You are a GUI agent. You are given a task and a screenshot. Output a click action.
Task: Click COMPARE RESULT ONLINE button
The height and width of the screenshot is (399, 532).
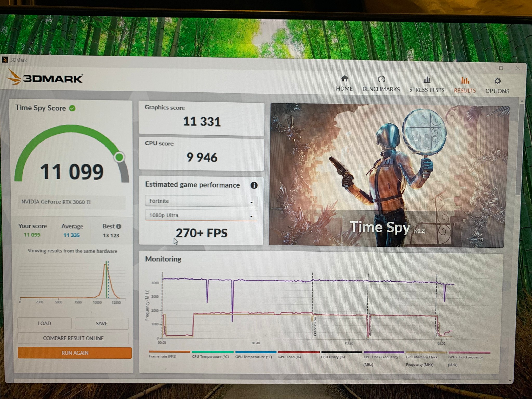[x=73, y=338]
